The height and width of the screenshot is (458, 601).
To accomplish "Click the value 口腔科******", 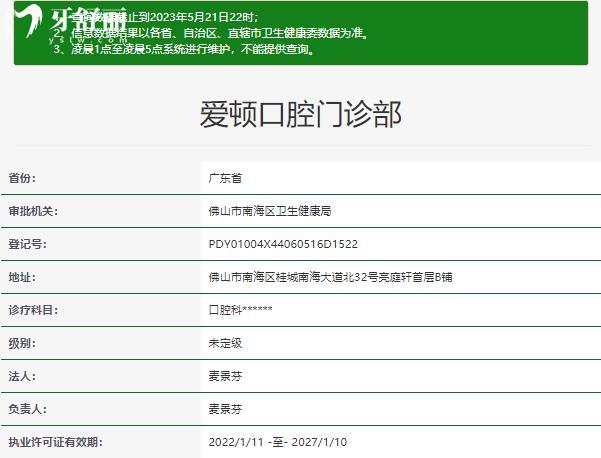I will coord(241,310).
